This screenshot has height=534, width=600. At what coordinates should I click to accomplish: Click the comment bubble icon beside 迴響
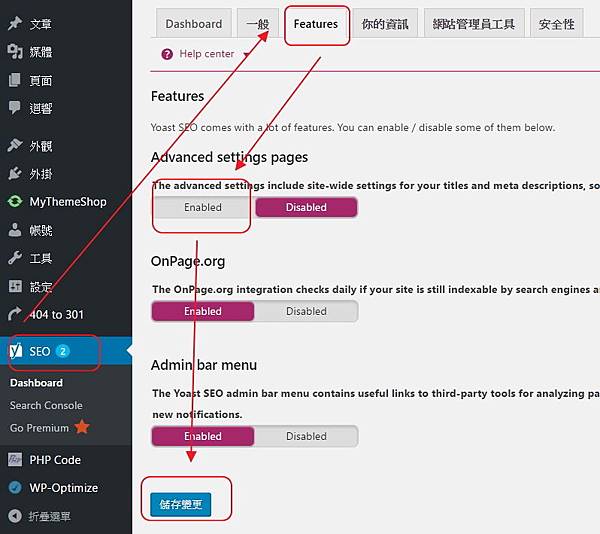pos(15,108)
